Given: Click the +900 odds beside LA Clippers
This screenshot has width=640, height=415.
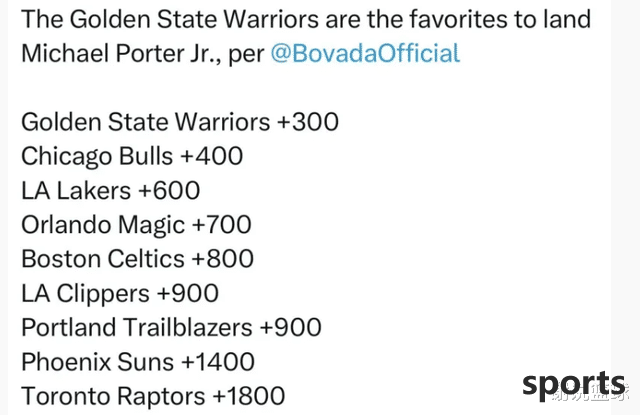Looking at the screenshot, I should point(188,293).
